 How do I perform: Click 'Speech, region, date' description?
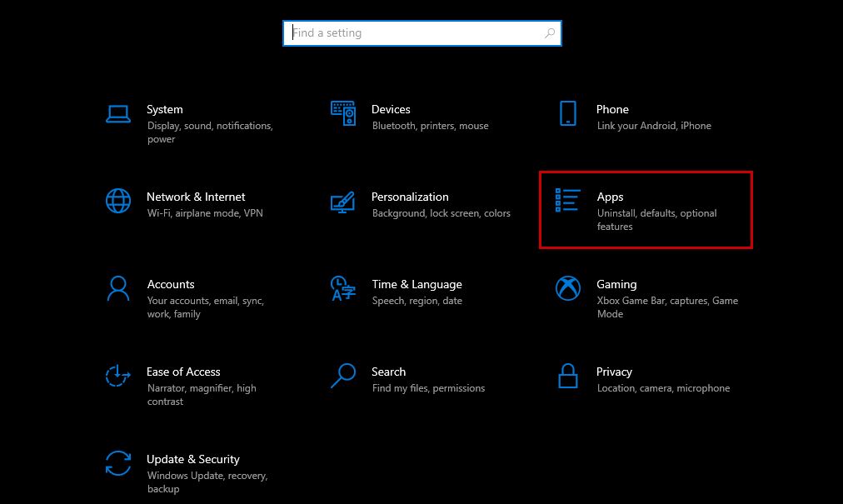click(417, 302)
